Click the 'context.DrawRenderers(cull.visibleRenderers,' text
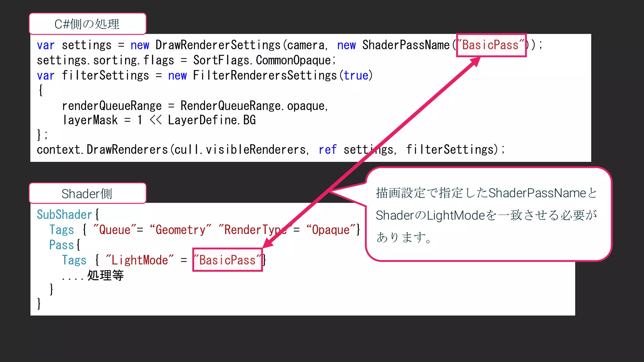This screenshot has height=362, width=644. coord(173,150)
